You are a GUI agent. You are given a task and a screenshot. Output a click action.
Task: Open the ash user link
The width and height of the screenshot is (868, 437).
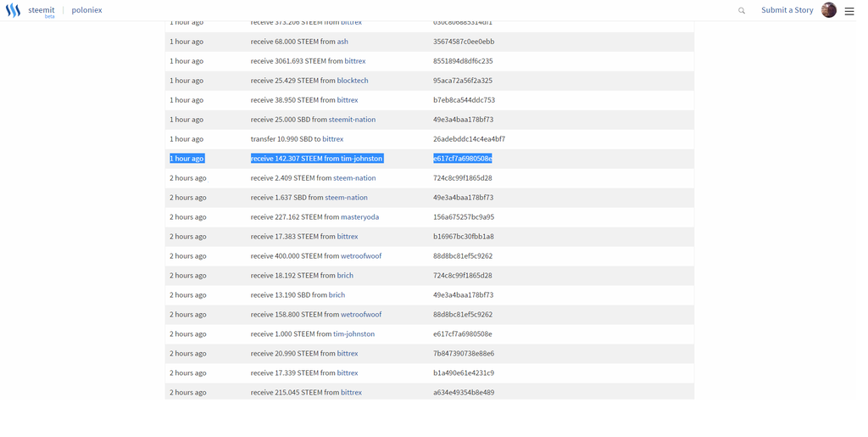pos(342,42)
